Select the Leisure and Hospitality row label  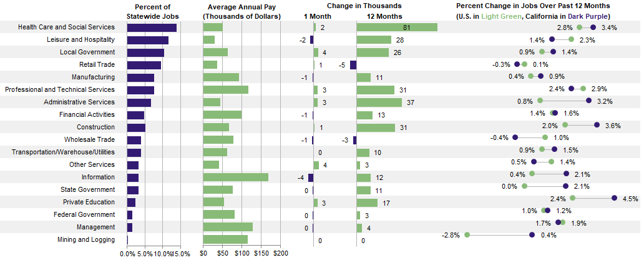point(84,40)
